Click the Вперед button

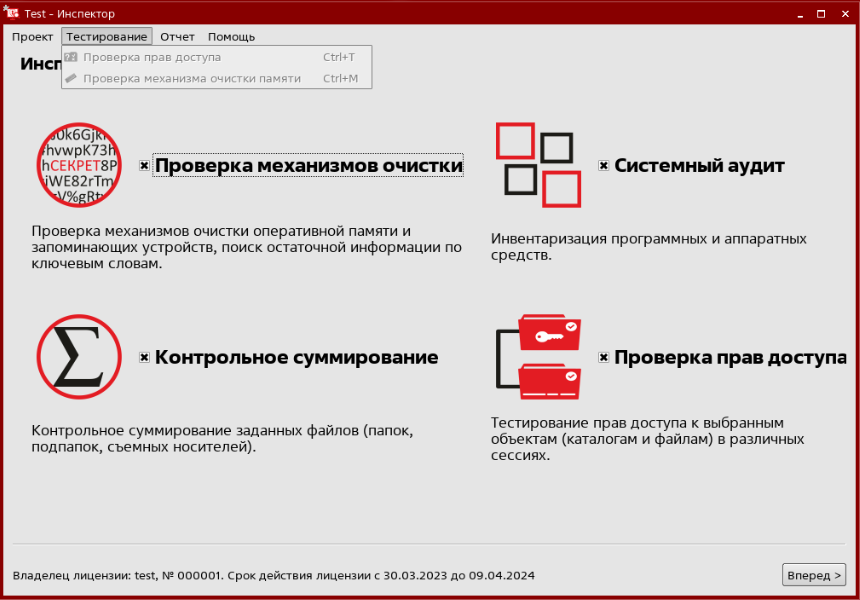pyautogui.click(x=813, y=575)
